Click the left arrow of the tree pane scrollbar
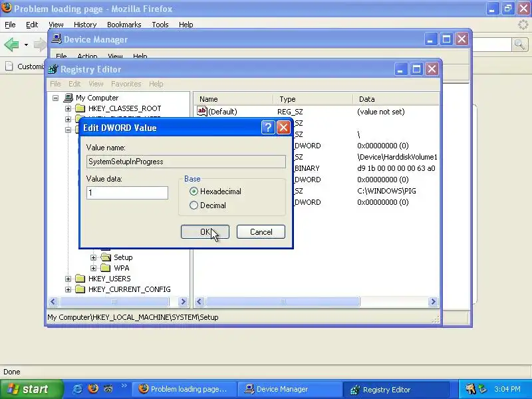This screenshot has width=532, height=399. [x=53, y=302]
